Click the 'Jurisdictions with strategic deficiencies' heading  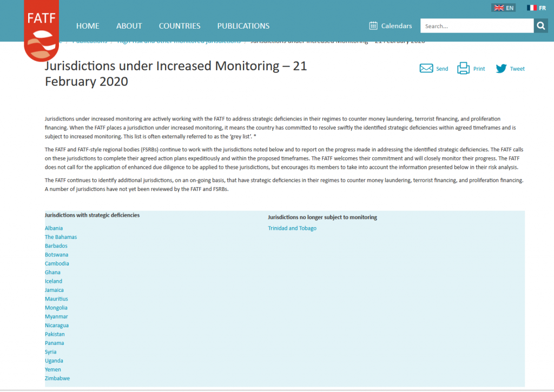(x=92, y=215)
